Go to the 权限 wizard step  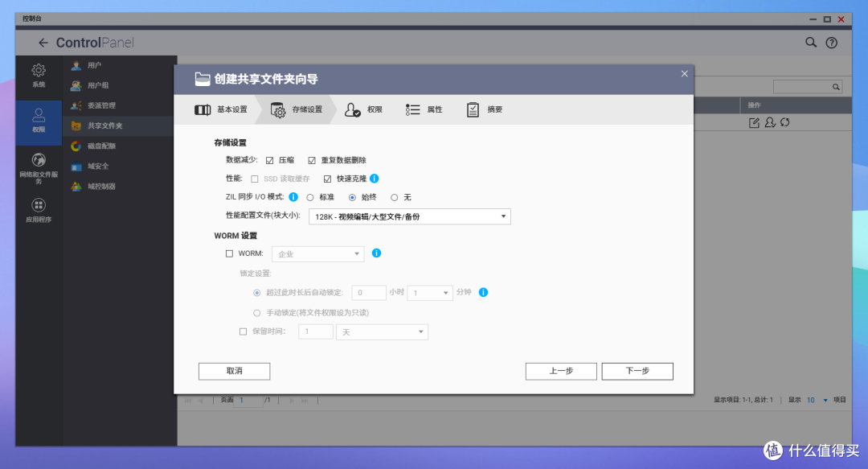[363, 109]
